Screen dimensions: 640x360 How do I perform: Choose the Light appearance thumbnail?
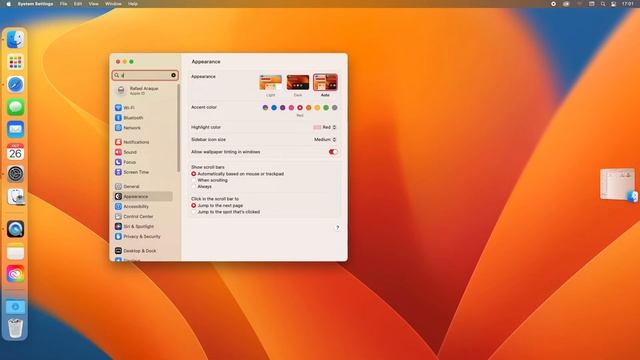pyautogui.click(x=271, y=82)
